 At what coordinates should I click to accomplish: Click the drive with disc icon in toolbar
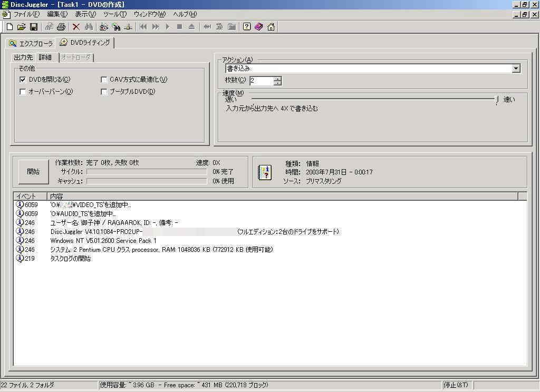coord(103,27)
